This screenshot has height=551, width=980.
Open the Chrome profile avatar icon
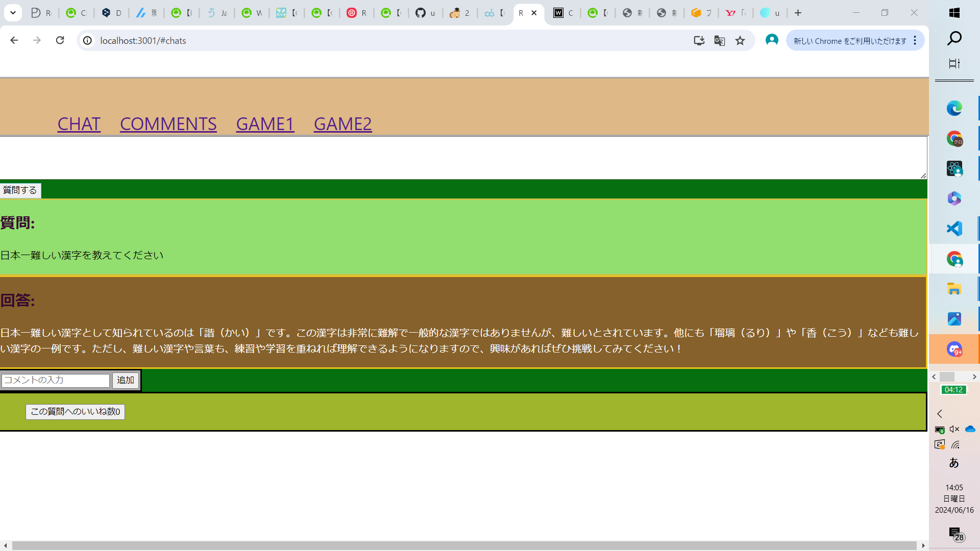click(772, 40)
